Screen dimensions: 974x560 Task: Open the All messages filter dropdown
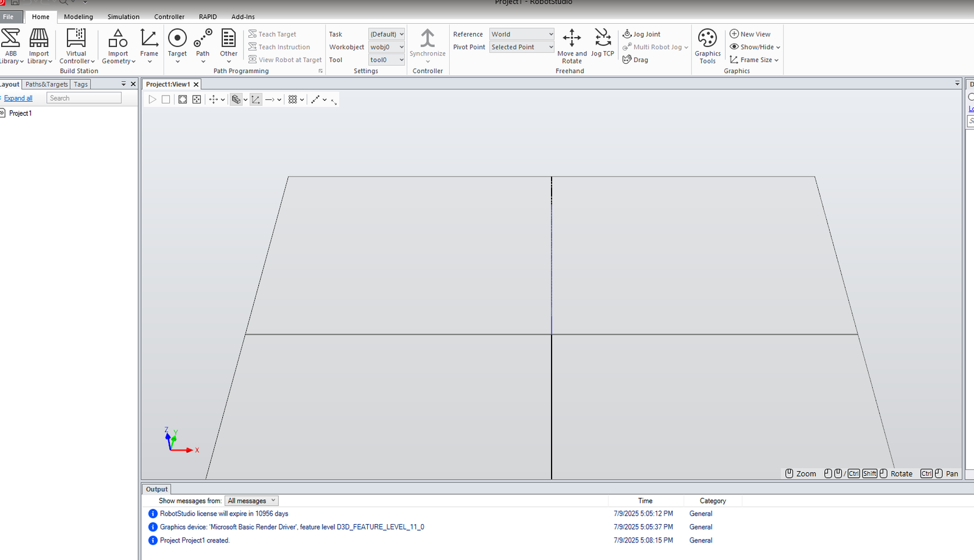coord(251,501)
